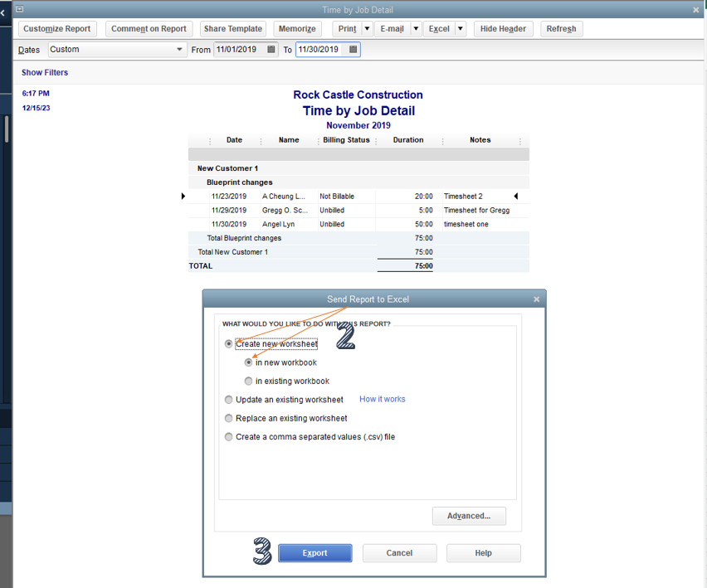Open the How it works link
707x588 pixels.
click(x=383, y=399)
